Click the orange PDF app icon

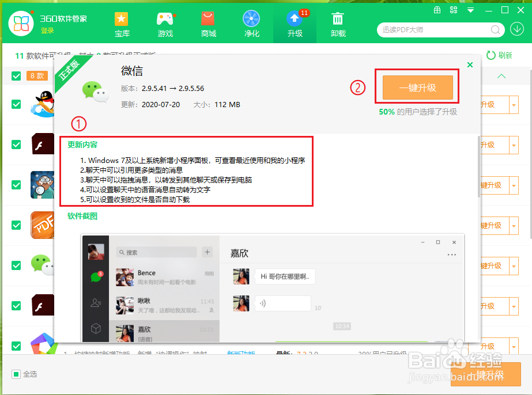(x=43, y=225)
